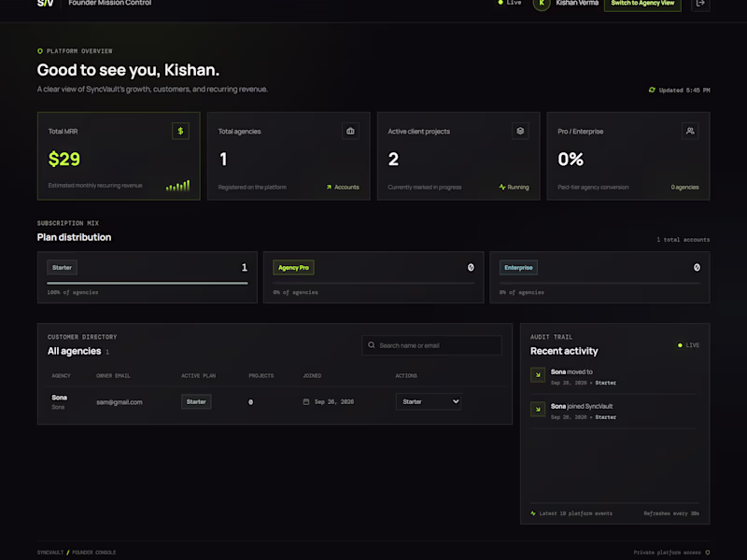Click the Starter progress bar in Plan distribution

pyautogui.click(x=148, y=284)
